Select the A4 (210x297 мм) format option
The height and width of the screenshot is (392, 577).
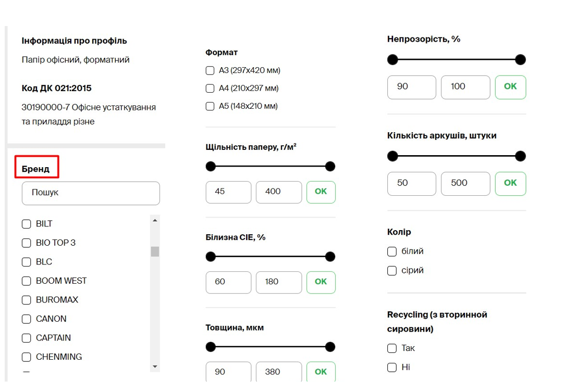[x=210, y=88]
